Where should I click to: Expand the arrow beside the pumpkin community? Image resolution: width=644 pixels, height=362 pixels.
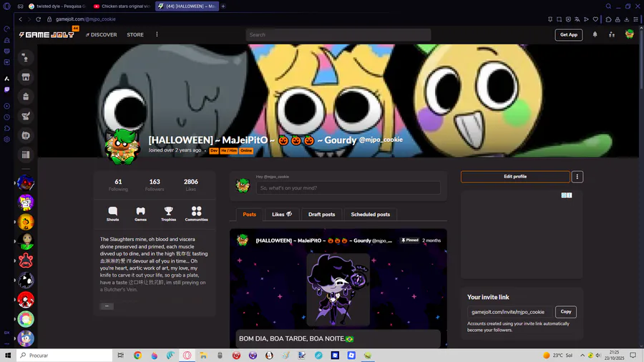(x=15, y=222)
